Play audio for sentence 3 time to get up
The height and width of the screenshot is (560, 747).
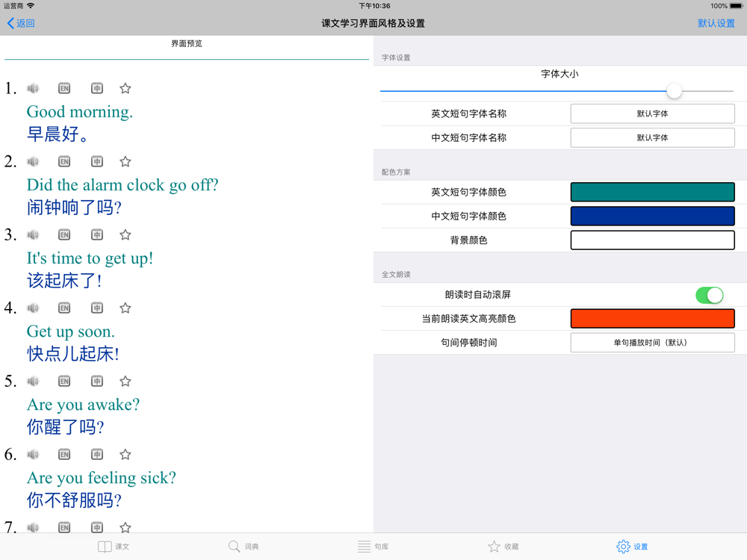pos(33,234)
